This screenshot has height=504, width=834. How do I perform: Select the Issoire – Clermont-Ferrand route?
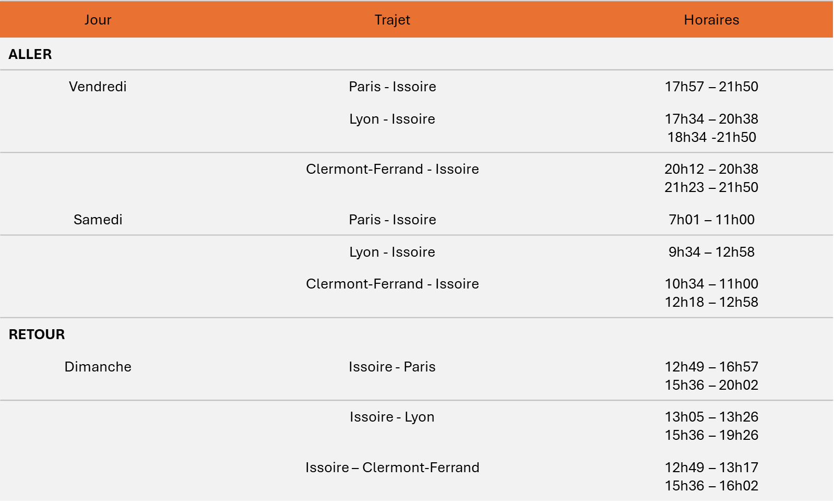pos(392,467)
